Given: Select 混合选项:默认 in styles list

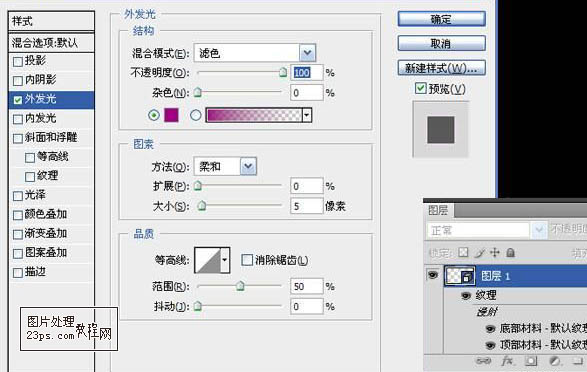Looking at the screenshot, I should [51, 42].
